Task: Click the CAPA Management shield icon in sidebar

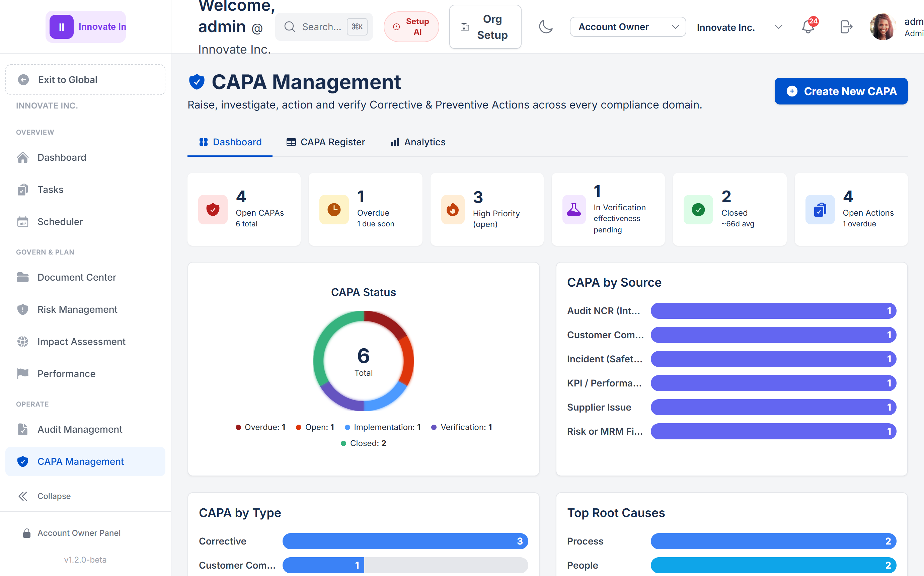Action: pyautogui.click(x=23, y=461)
